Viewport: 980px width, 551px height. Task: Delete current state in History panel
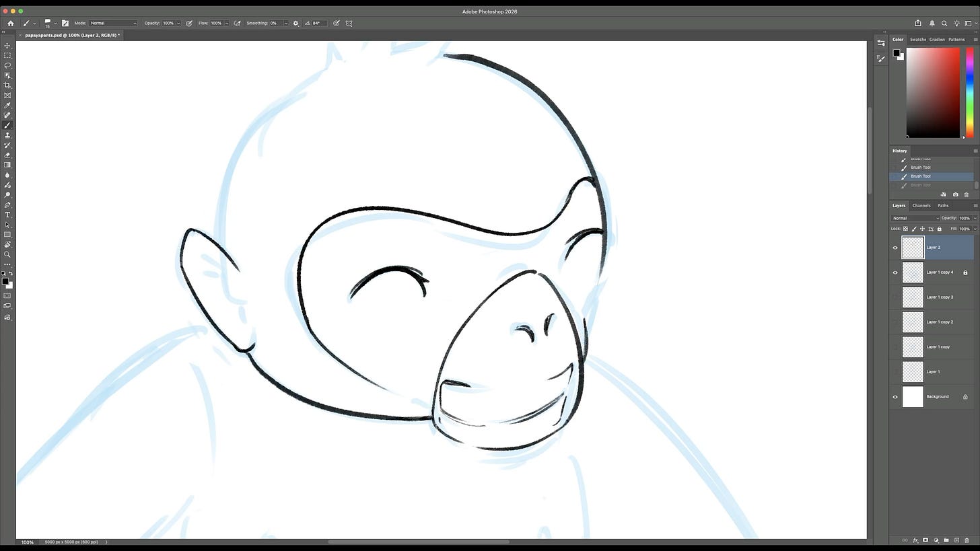(x=967, y=194)
